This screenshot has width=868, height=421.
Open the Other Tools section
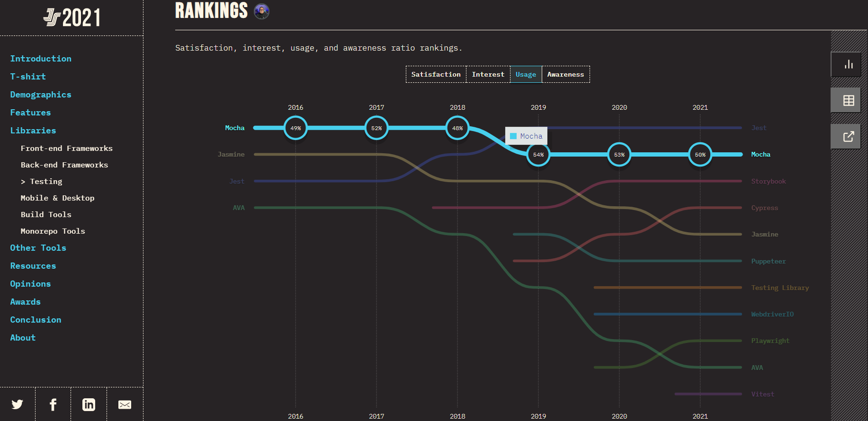38,248
